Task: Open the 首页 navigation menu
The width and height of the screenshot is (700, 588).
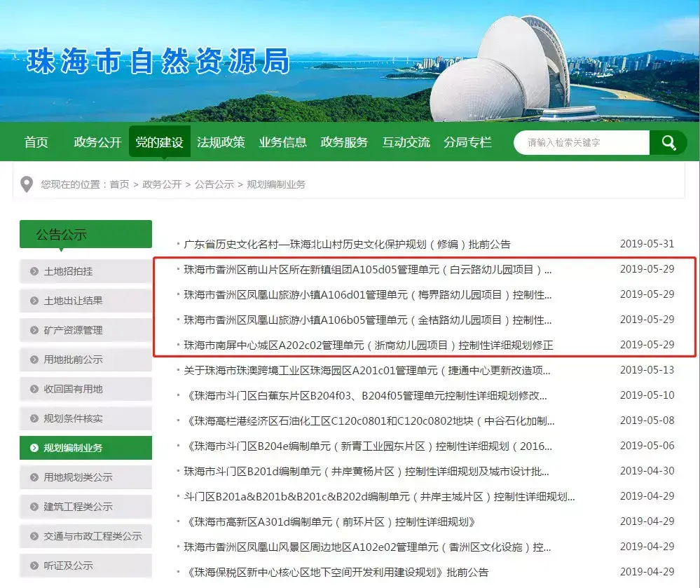Action: tap(36, 142)
